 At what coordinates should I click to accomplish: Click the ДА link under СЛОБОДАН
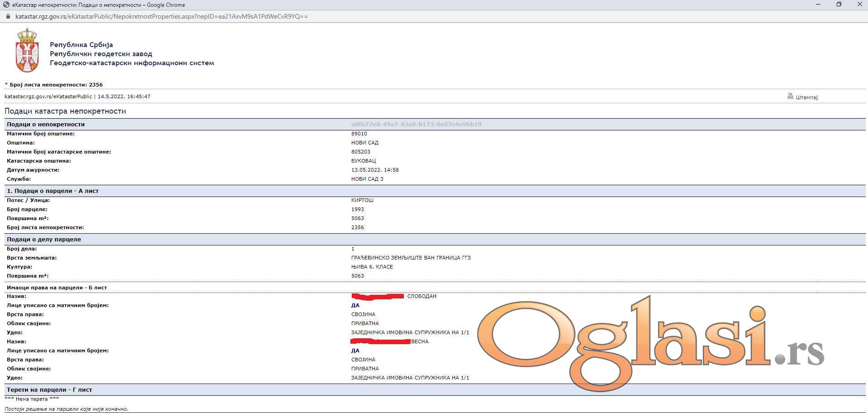(x=355, y=305)
